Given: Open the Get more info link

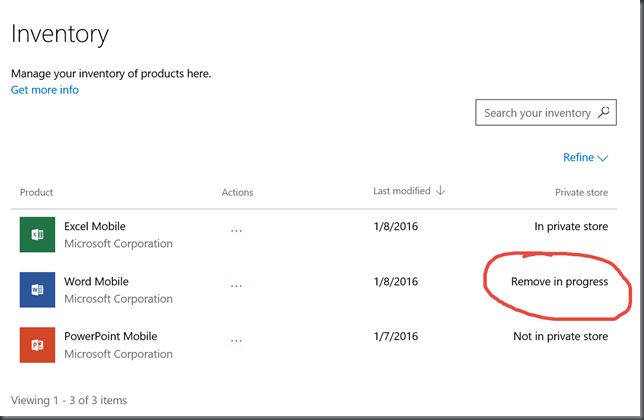Looking at the screenshot, I should coord(45,90).
